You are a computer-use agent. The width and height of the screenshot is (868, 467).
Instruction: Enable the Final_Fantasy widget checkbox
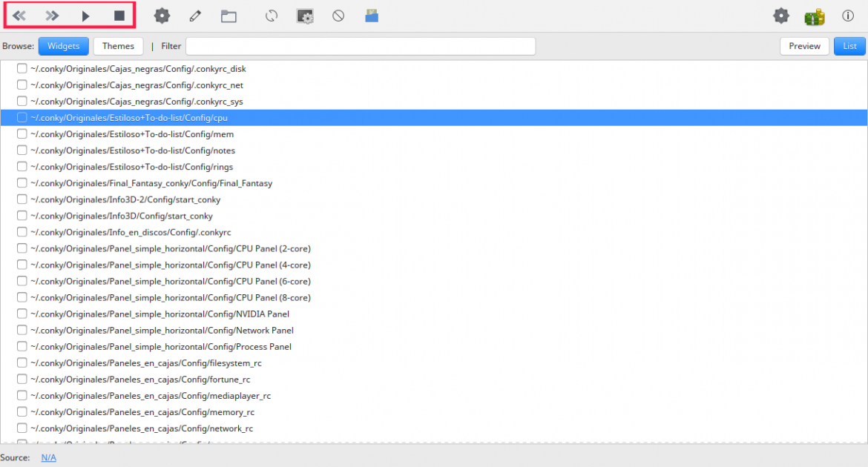pyautogui.click(x=22, y=182)
